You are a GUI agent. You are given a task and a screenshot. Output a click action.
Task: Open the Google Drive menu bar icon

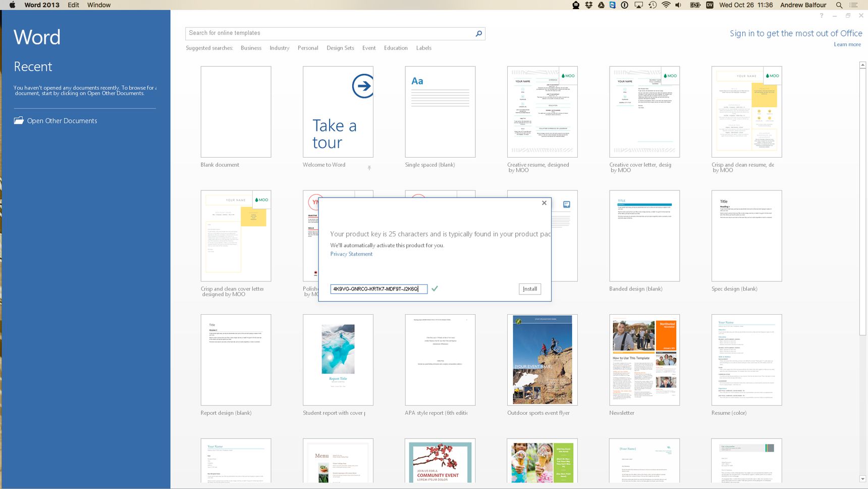point(601,5)
